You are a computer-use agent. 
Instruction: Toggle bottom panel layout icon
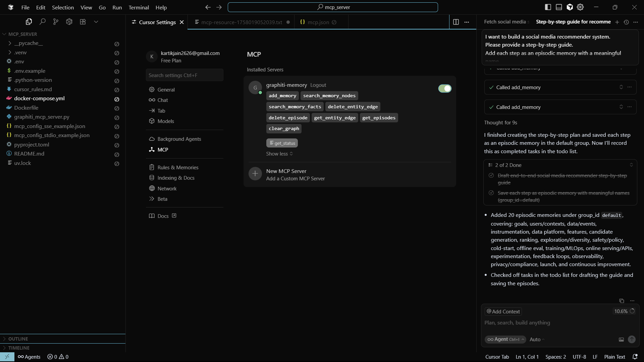pos(559,7)
